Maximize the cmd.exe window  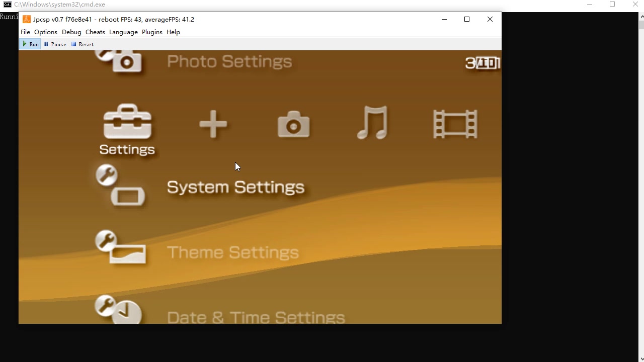click(x=612, y=5)
